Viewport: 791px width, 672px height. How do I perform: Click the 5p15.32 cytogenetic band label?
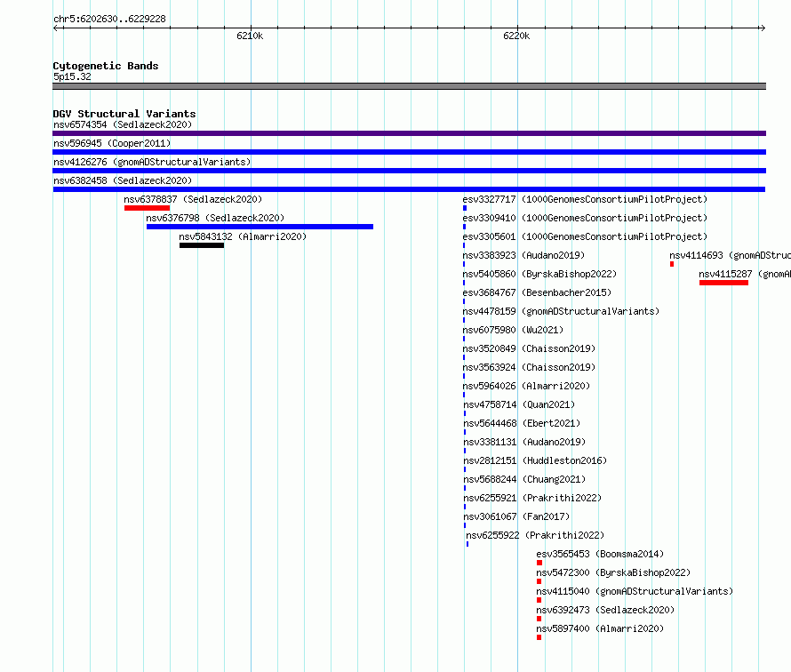72,76
